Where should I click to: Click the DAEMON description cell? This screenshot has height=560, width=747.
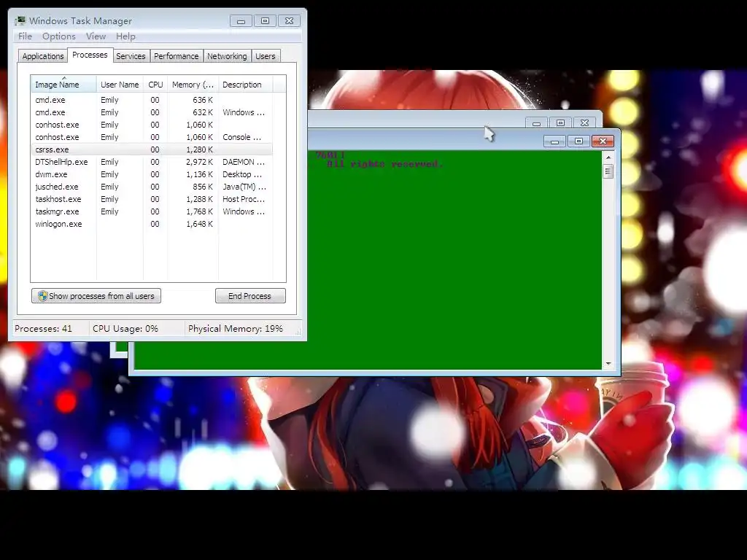tap(244, 162)
